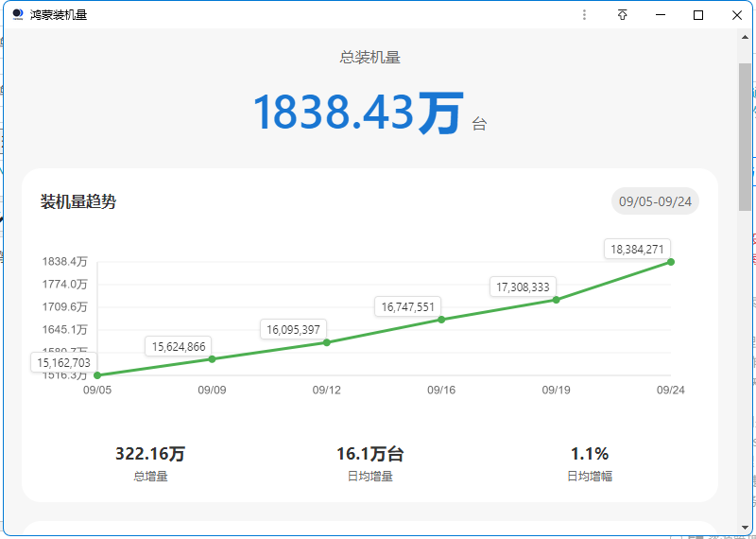Click the 1838.43万 total figure
This screenshot has width=756, height=539.
click(358, 113)
